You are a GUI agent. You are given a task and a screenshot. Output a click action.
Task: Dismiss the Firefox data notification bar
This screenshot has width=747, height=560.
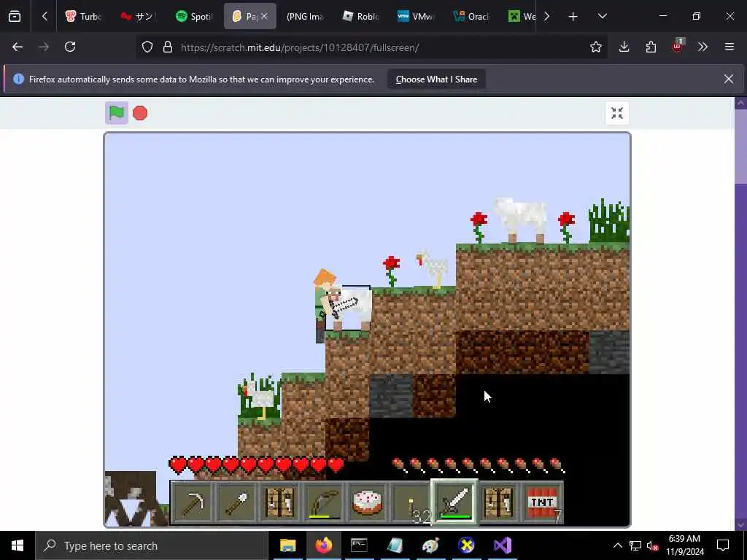click(729, 79)
